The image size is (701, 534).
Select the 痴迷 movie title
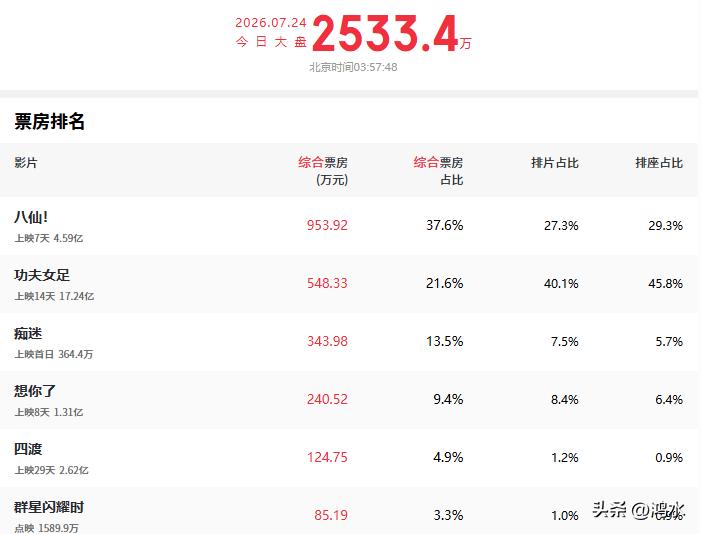pos(28,334)
